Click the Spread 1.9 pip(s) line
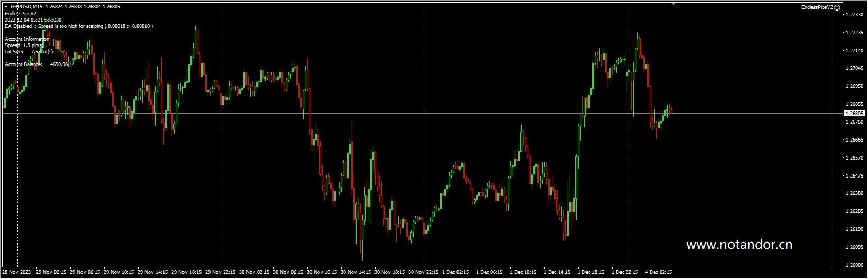This screenshot has height=279, width=868. (24, 45)
